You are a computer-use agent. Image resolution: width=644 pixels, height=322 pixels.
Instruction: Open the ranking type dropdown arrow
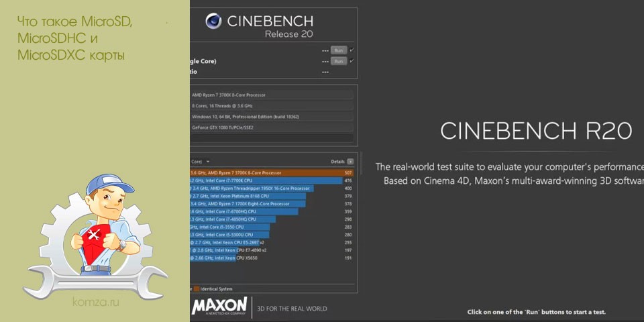click(208, 162)
